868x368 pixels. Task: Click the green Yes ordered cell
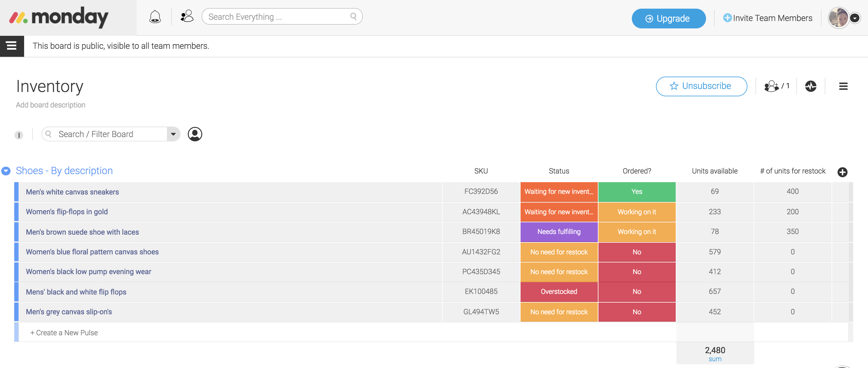[636, 192]
